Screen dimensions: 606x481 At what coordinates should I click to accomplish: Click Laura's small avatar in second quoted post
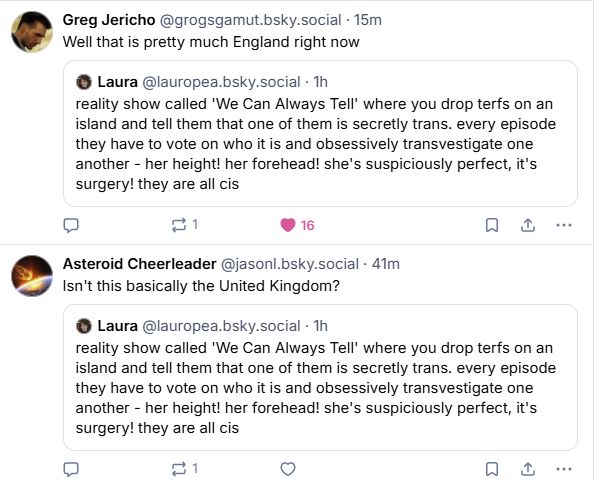click(x=85, y=326)
